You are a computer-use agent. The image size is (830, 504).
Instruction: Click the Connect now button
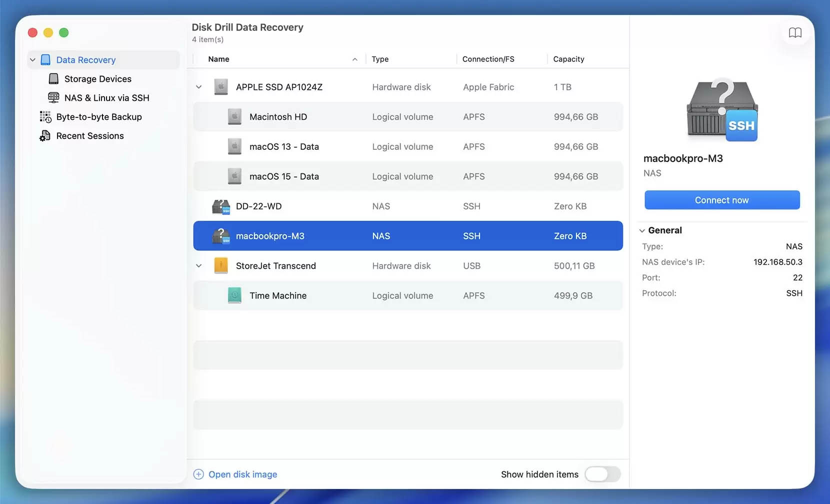[x=722, y=200]
